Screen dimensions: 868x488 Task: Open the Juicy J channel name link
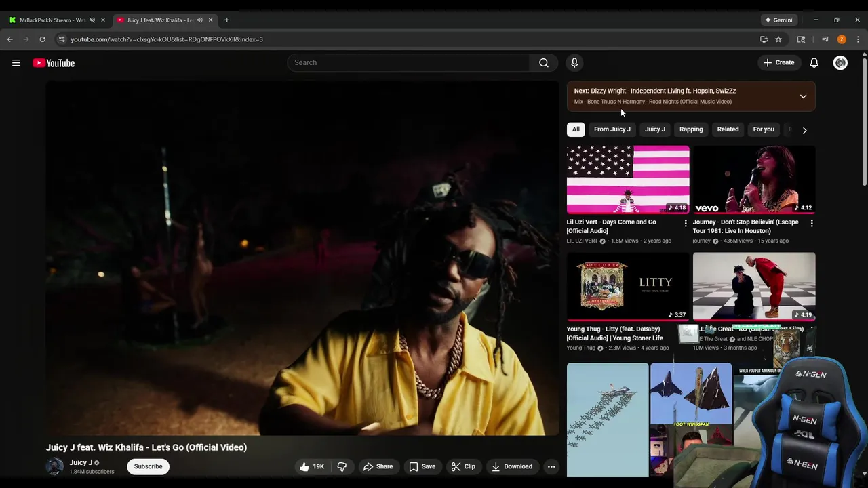click(81, 462)
